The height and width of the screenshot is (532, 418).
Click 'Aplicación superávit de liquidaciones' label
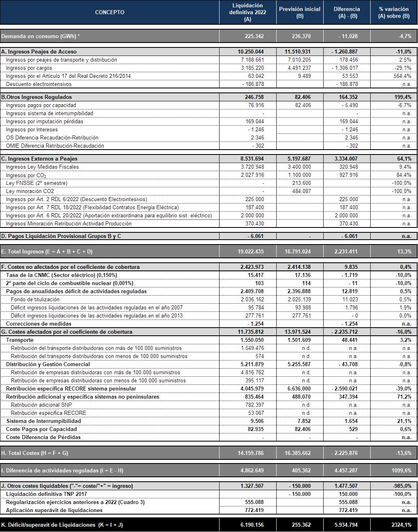tap(54, 511)
